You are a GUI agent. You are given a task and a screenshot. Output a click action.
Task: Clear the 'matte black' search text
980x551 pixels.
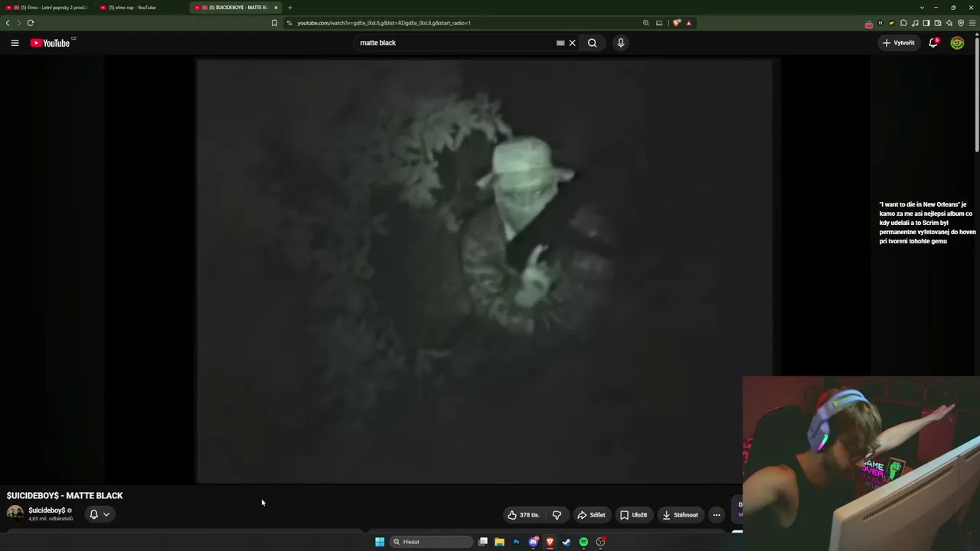click(x=572, y=43)
